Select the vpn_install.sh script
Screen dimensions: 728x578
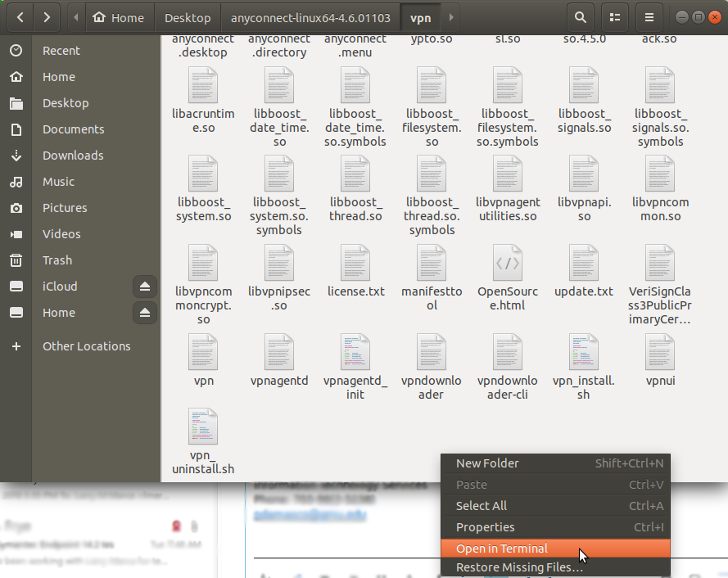coord(584,367)
